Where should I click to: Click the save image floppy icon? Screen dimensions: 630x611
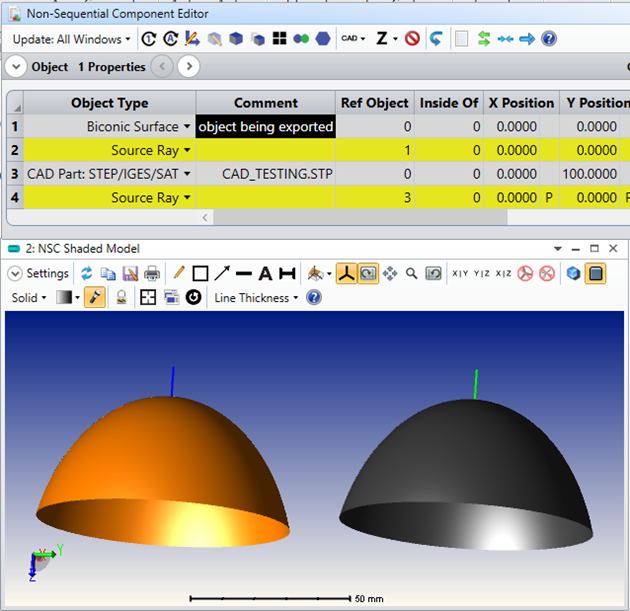pos(130,274)
